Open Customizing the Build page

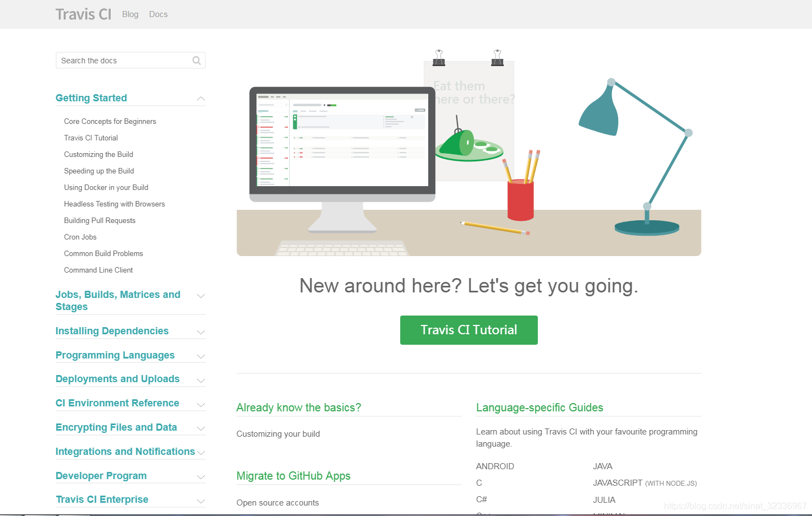pos(99,154)
